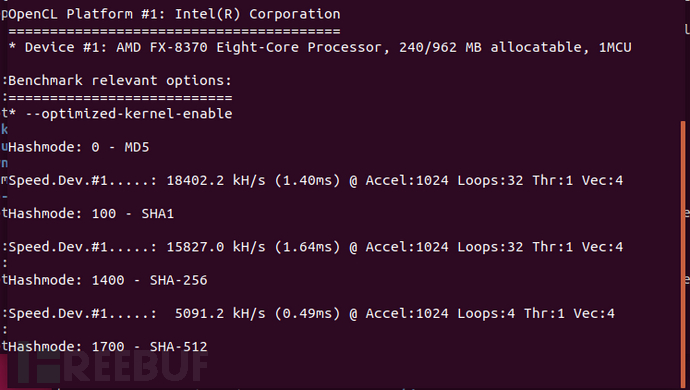Click the "(1.40ms)" timing on MD5 line

coord(308,180)
